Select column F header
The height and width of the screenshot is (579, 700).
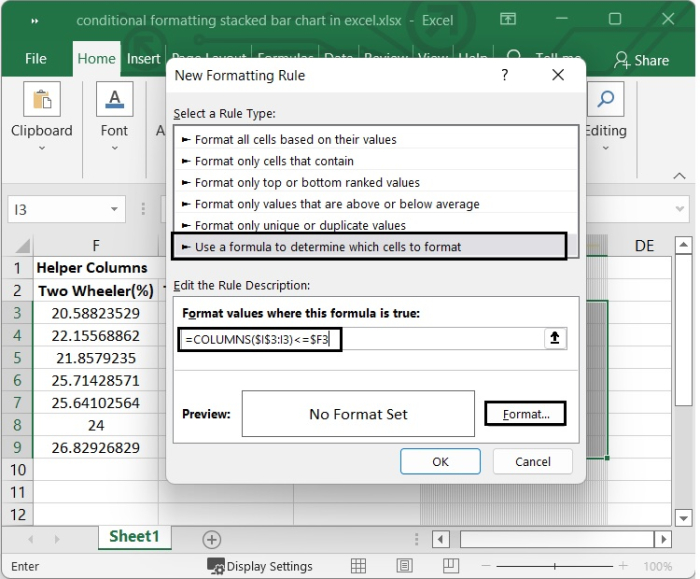96,246
